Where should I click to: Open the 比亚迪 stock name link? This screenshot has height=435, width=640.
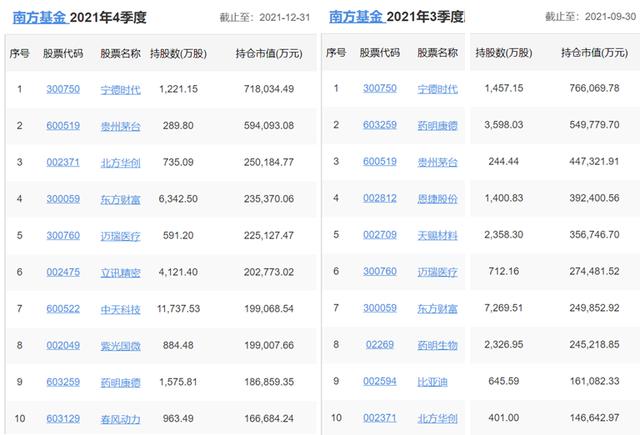tap(432, 382)
